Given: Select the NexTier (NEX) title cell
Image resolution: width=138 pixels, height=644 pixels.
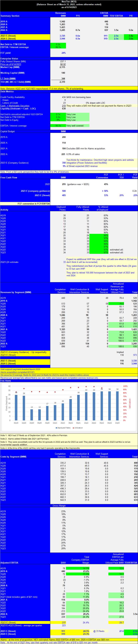Looking at the screenshot, I should (x=69, y=2).
